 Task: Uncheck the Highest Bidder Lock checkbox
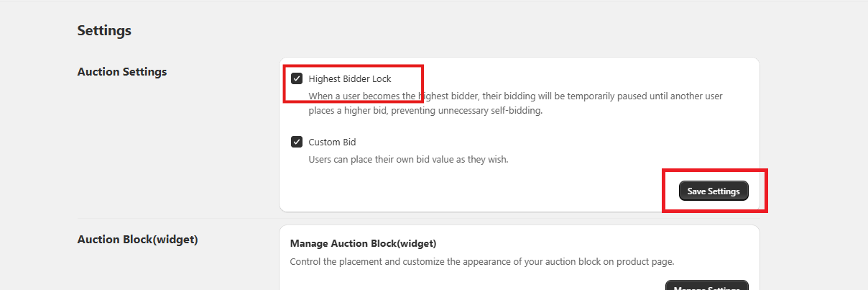click(297, 78)
